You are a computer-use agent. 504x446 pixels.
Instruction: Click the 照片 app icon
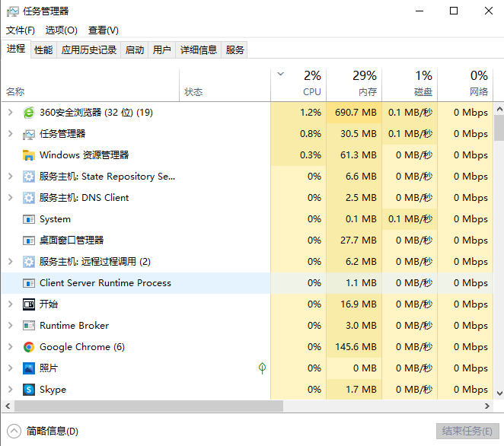[29, 368]
